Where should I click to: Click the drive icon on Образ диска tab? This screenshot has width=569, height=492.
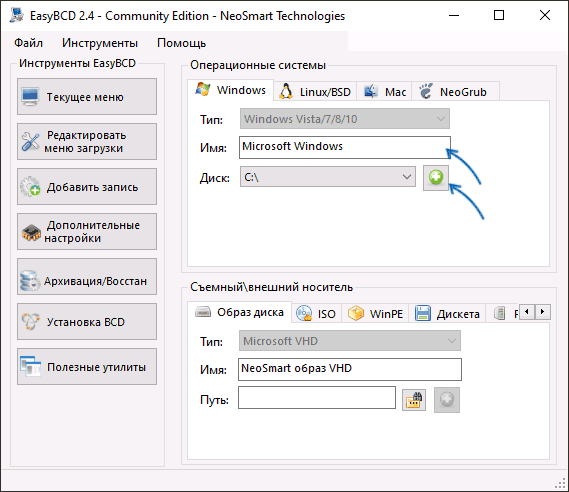click(x=203, y=312)
